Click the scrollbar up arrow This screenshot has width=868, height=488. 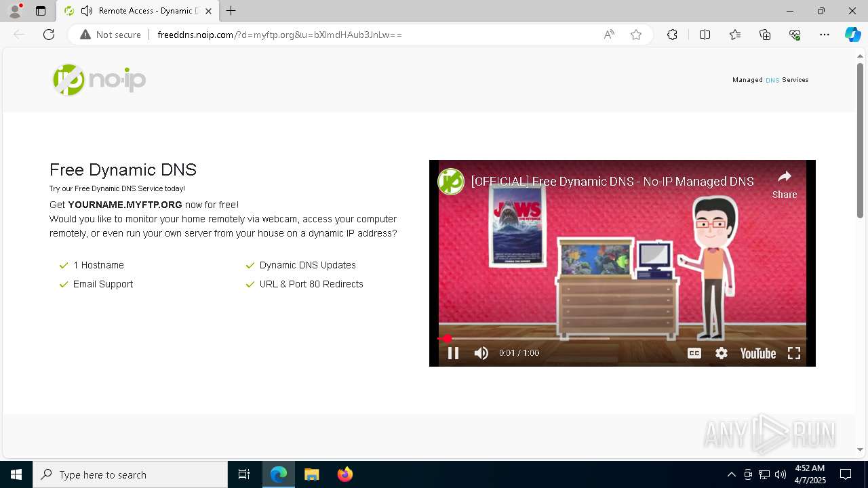860,55
